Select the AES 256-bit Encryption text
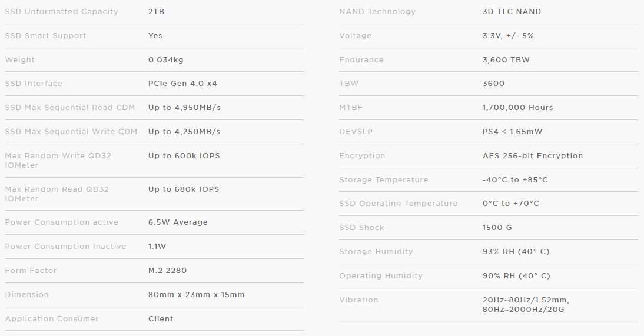The height and width of the screenshot is (336, 644). click(532, 156)
